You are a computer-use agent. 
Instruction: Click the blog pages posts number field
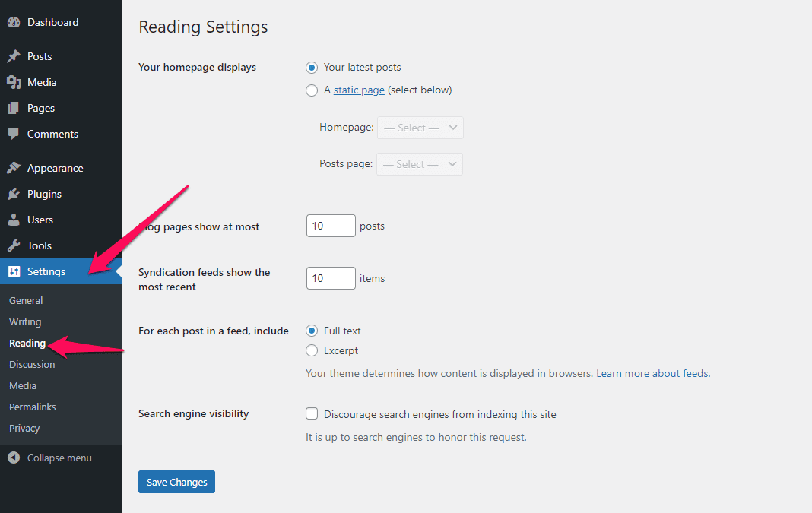(x=331, y=226)
